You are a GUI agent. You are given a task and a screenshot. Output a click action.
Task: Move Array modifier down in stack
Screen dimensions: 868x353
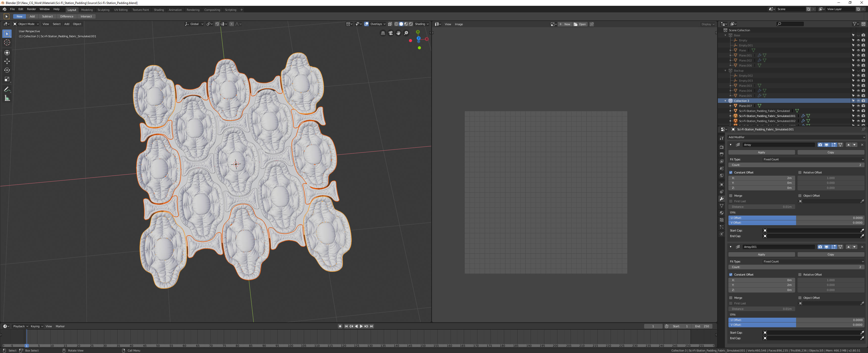[854, 145]
